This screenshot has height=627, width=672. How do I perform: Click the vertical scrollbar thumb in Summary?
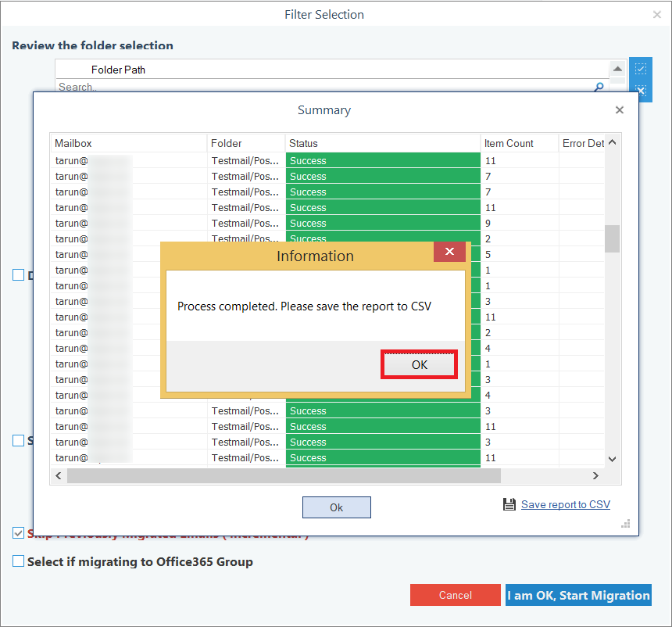click(x=613, y=238)
